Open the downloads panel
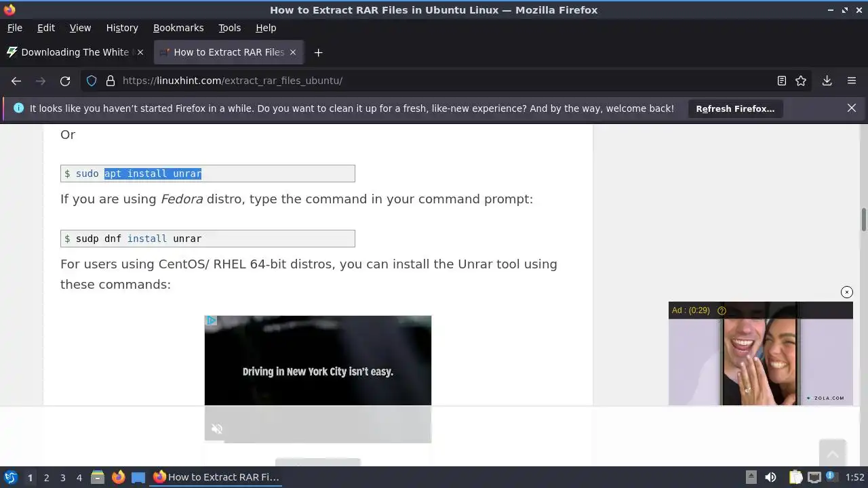This screenshot has height=488, width=868. pyautogui.click(x=827, y=81)
